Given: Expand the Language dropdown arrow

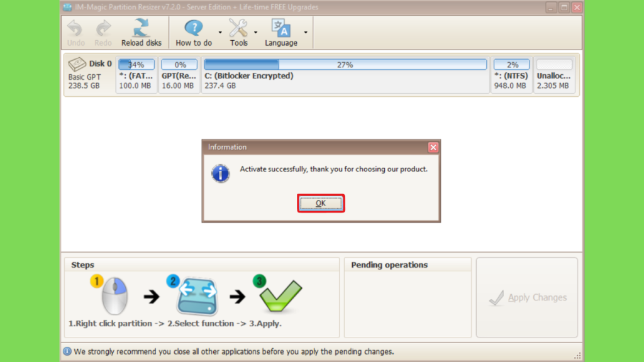Looking at the screenshot, I should [x=306, y=32].
